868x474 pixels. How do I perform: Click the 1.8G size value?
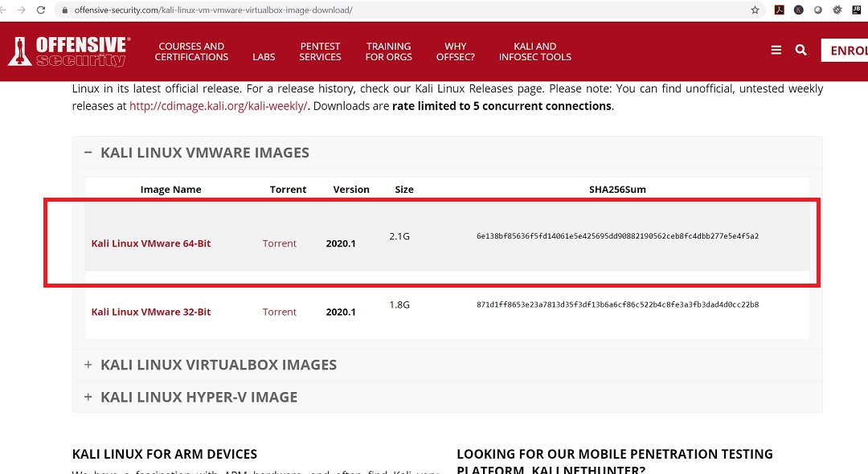tap(399, 304)
